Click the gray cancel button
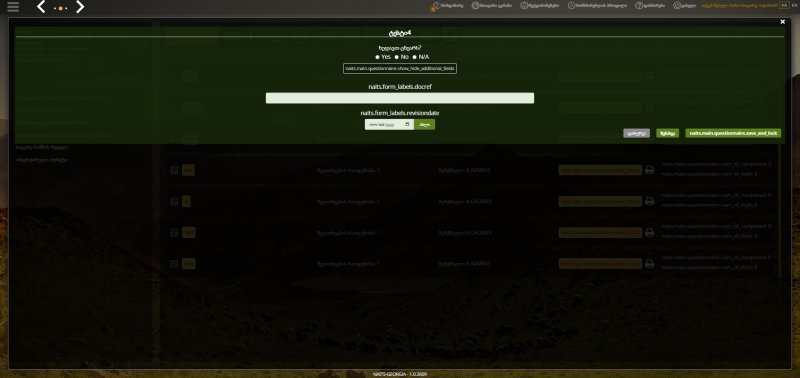Viewport: 800px width, 378px height. pyautogui.click(x=637, y=133)
